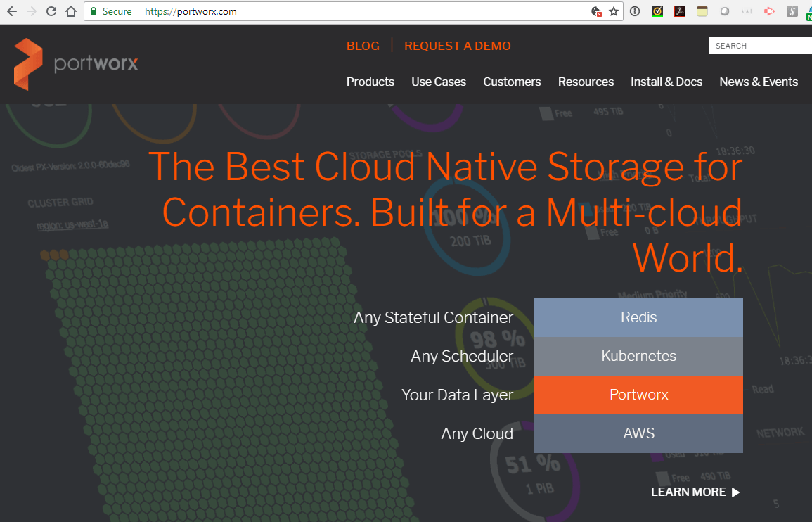Open the News & Events menu item

tap(759, 82)
